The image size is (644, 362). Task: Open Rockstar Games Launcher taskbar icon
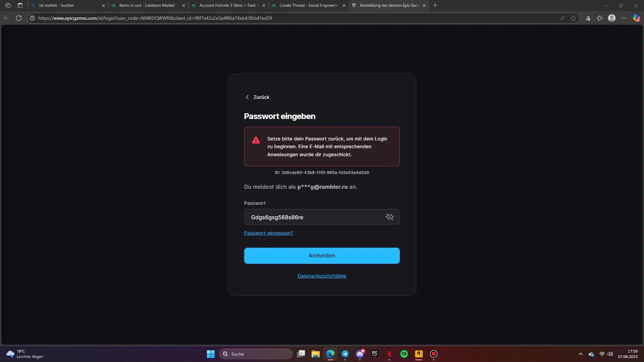[x=419, y=354]
